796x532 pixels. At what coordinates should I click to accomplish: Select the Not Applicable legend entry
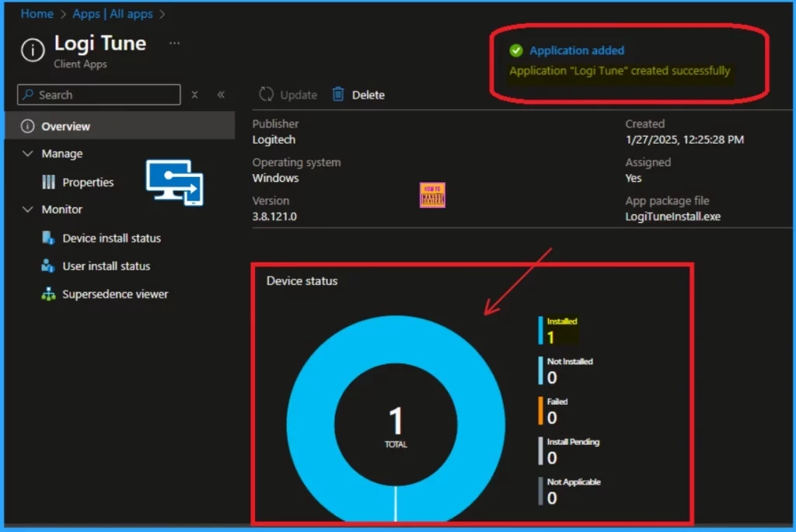570,491
